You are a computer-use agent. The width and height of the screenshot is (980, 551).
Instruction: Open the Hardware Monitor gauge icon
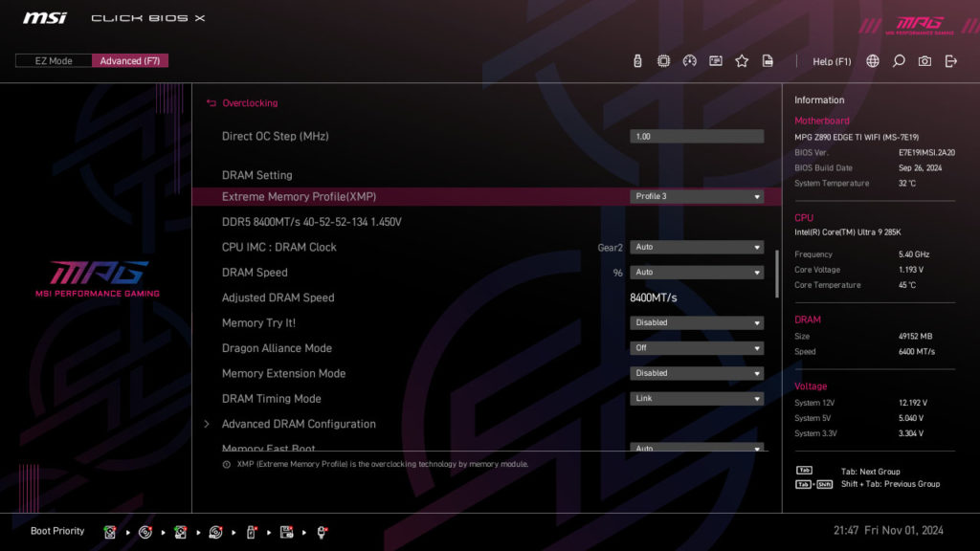(x=690, y=59)
